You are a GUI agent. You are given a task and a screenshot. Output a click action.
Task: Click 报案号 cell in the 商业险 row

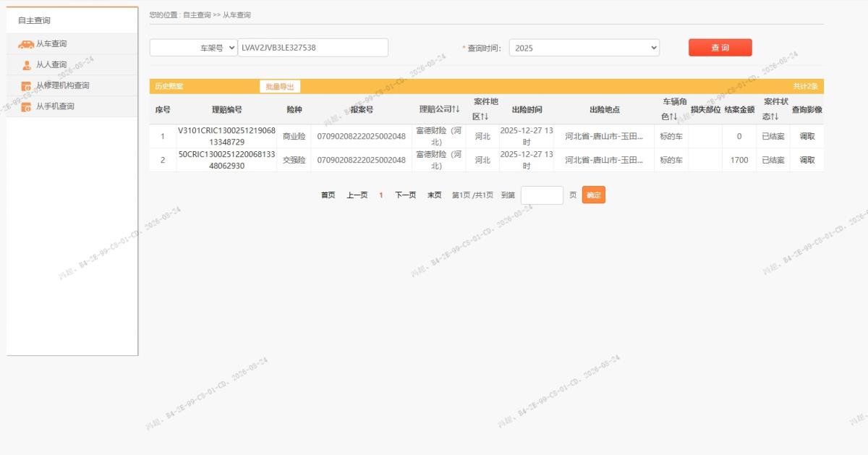[x=362, y=137]
